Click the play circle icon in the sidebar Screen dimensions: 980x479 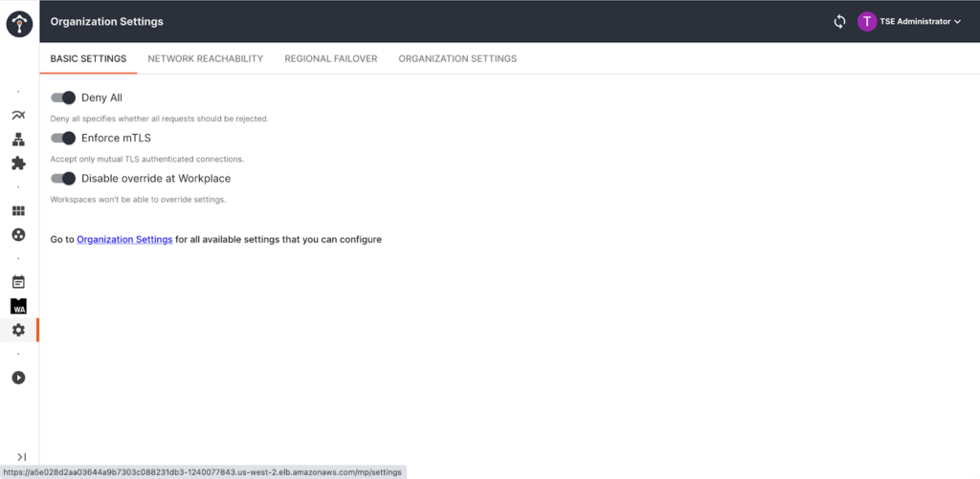tap(18, 378)
